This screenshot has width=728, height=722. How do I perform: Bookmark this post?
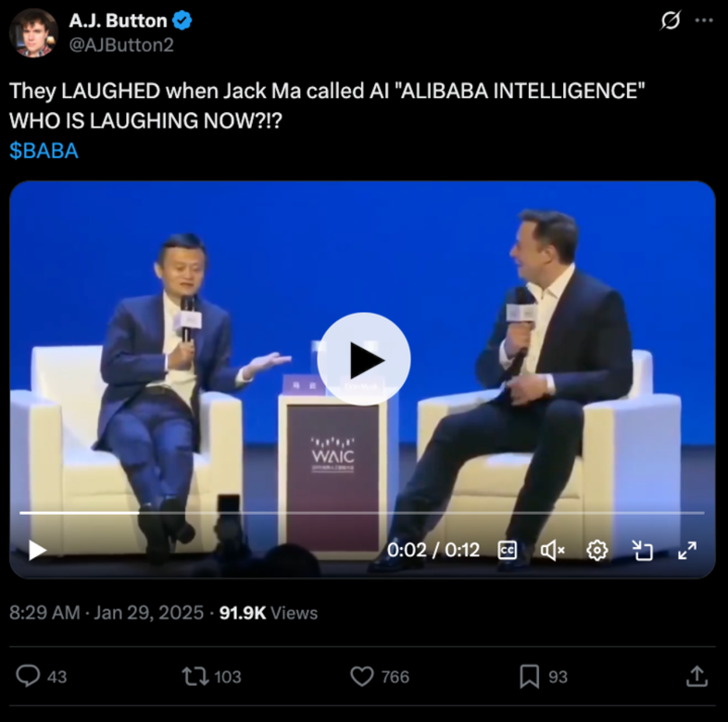click(530, 676)
